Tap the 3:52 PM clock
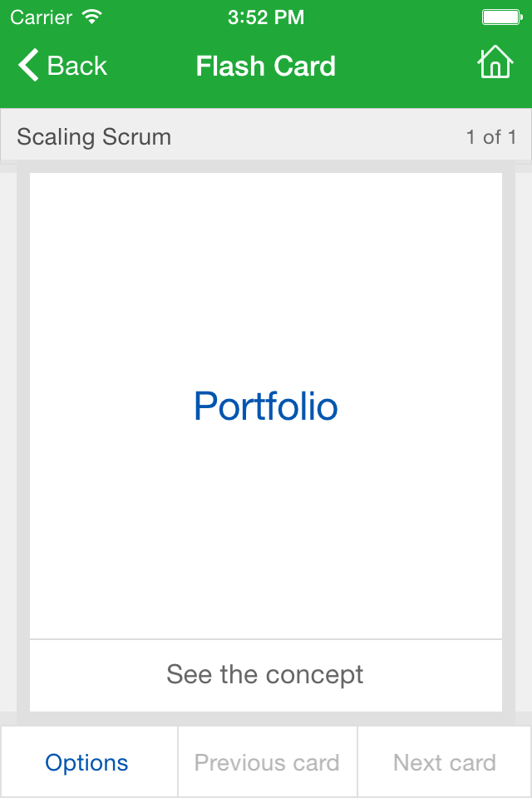Image resolution: width=532 pixels, height=798 pixels. click(266, 17)
